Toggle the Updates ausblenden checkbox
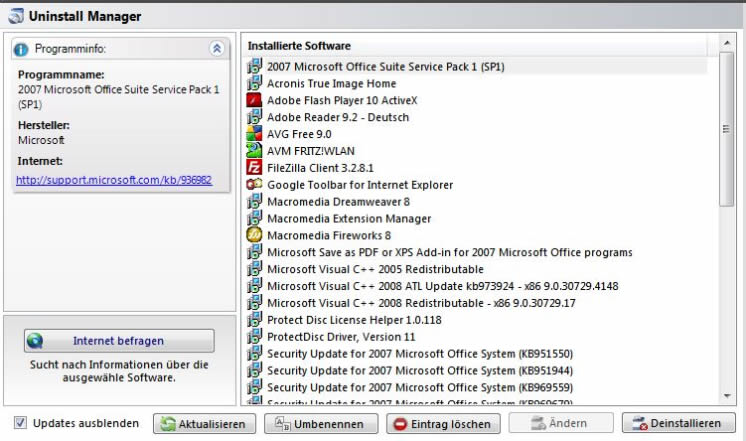Screen dimensions: 746x441 coord(20,422)
